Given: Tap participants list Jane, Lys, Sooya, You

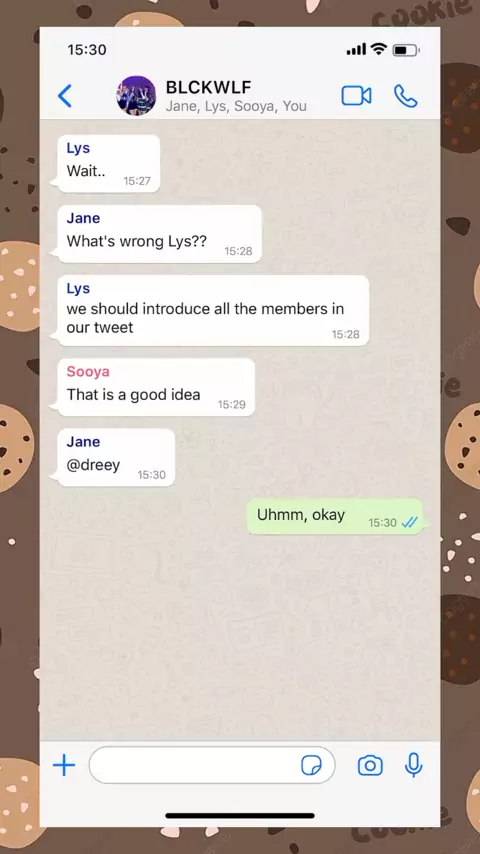Looking at the screenshot, I should pyautogui.click(x=236, y=106).
